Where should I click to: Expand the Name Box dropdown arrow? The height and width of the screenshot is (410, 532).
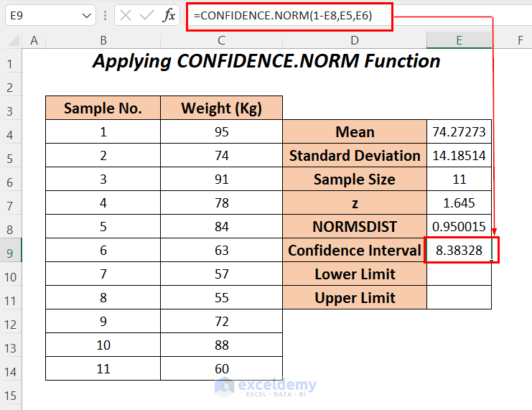tap(87, 16)
